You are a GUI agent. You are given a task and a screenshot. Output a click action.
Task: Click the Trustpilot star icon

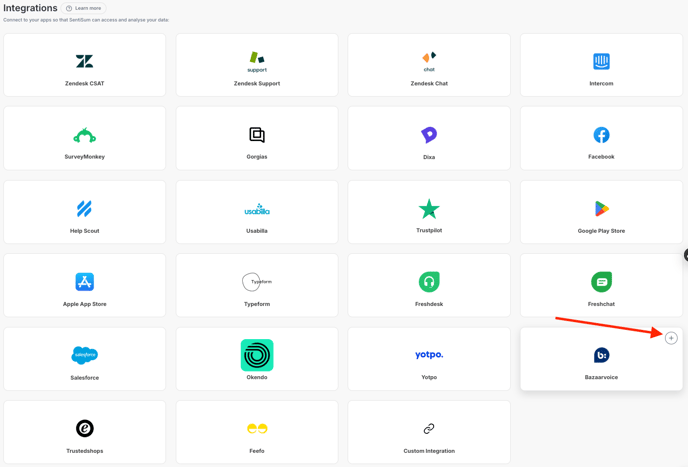pos(429,209)
